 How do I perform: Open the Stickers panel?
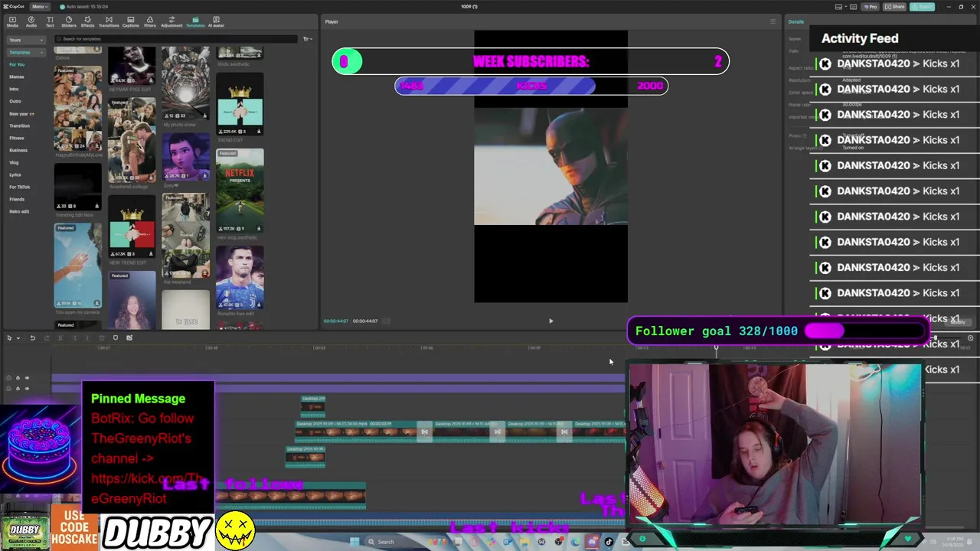[x=68, y=21]
